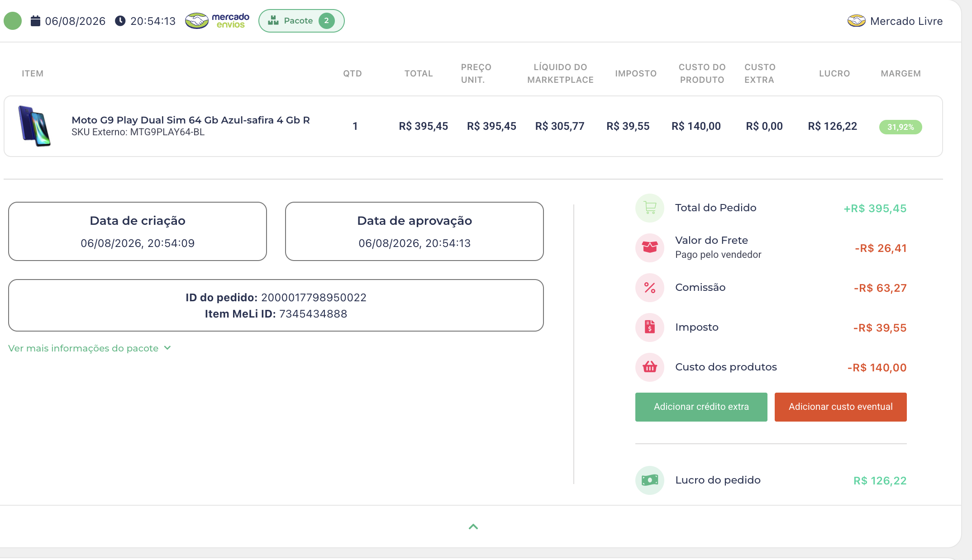Click the Mercado Livre handshake logo icon

pyautogui.click(x=856, y=21)
